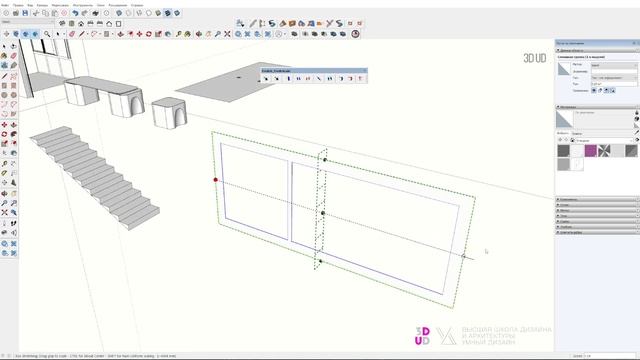Switch to the Edit tab in Materials

577,133
